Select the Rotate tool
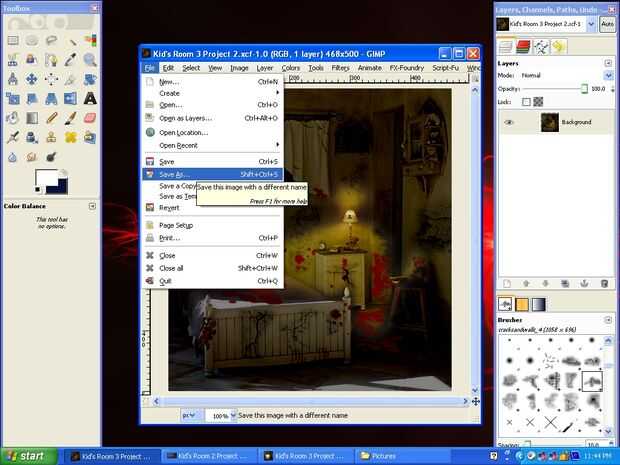 tap(90, 79)
